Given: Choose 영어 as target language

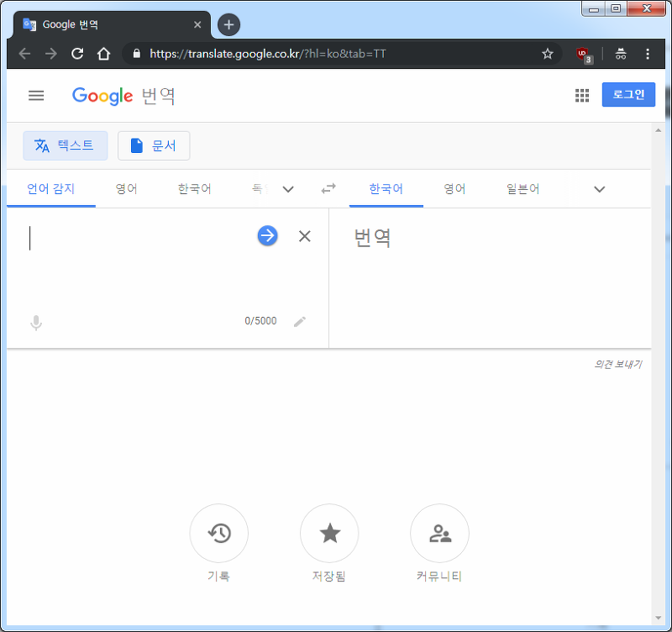Looking at the screenshot, I should tap(454, 188).
